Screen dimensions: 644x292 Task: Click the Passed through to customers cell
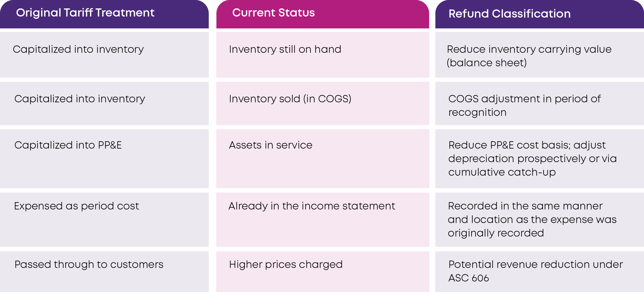(89, 265)
